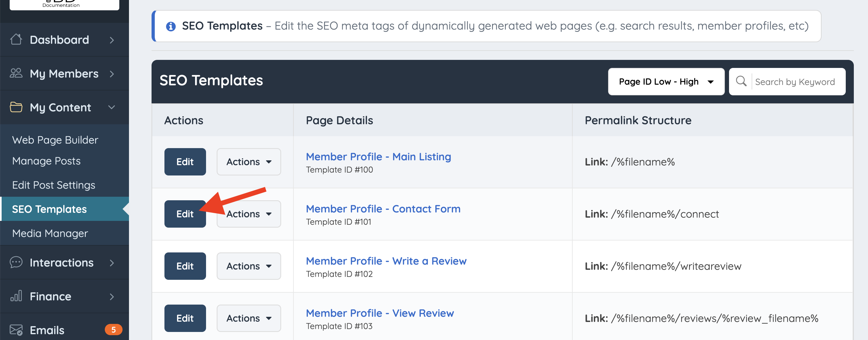Open the Dashboard menu item

tap(64, 40)
